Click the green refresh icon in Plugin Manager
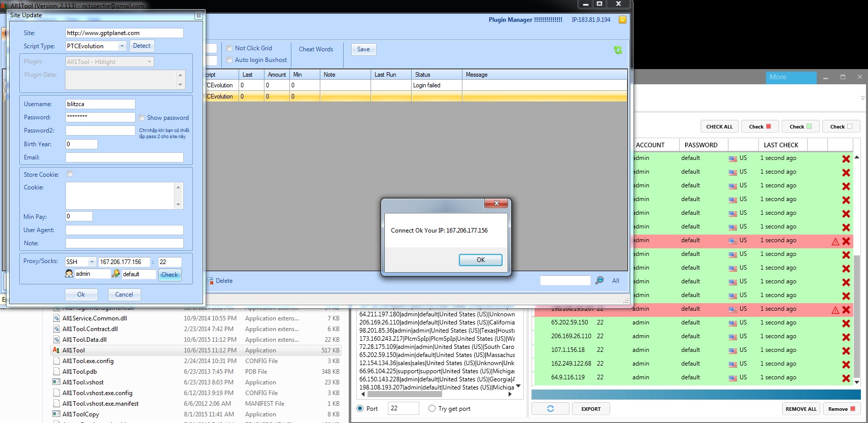 618,50
